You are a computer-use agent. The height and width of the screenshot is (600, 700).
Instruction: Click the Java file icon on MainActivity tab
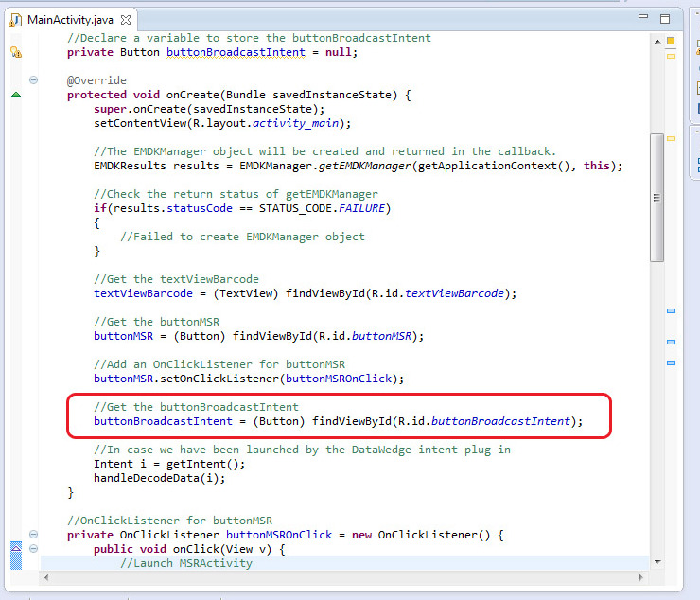coord(15,20)
